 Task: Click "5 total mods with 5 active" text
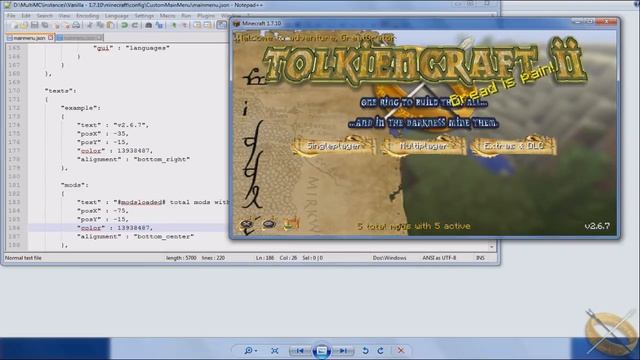coord(413,226)
